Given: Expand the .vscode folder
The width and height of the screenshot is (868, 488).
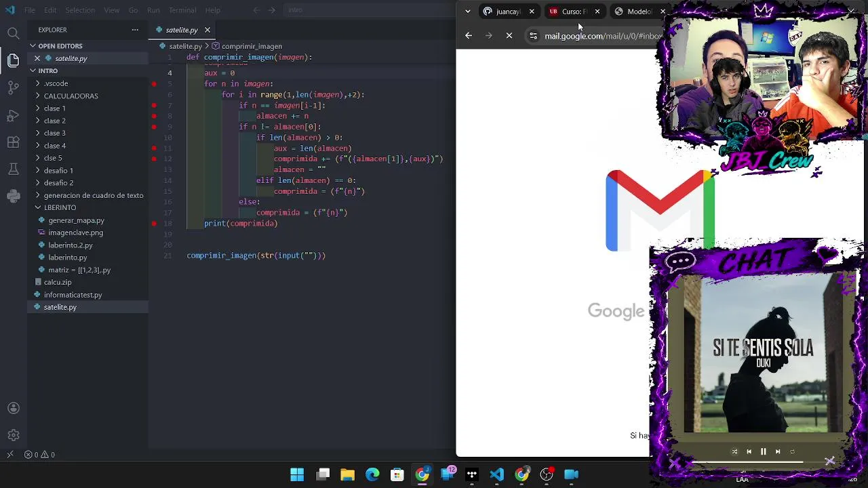Looking at the screenshot, I should click(x=89, y=83).
